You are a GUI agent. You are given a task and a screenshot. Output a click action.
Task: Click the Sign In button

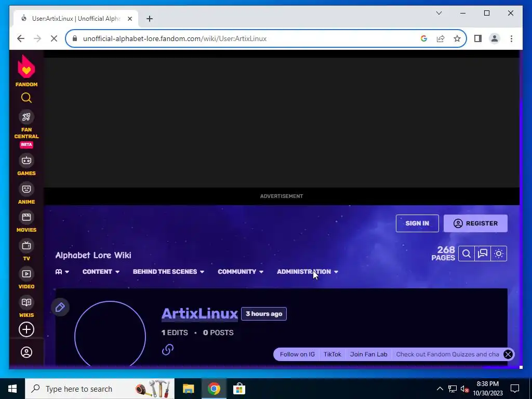[417, 223]
